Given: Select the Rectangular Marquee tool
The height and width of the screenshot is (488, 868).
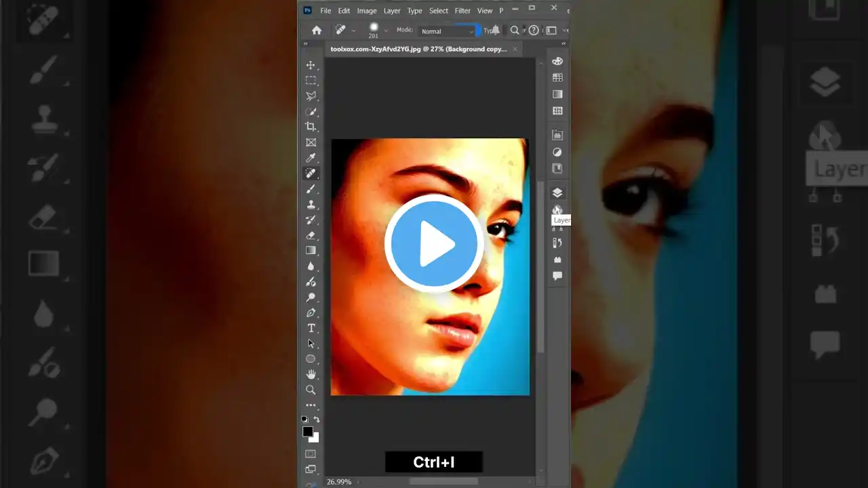Looking at the screenshot, I should coord(311,81).
